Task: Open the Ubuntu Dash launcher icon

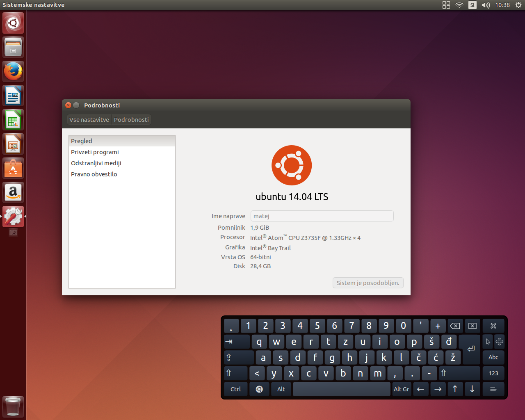Action: [13, 23]
